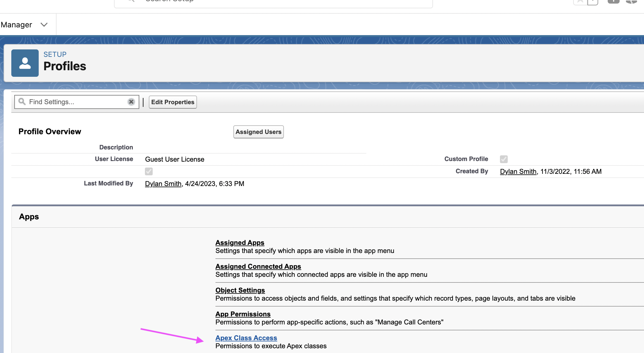Open the Assigned Apps settings
644x353 pixels.
point(240,243)
